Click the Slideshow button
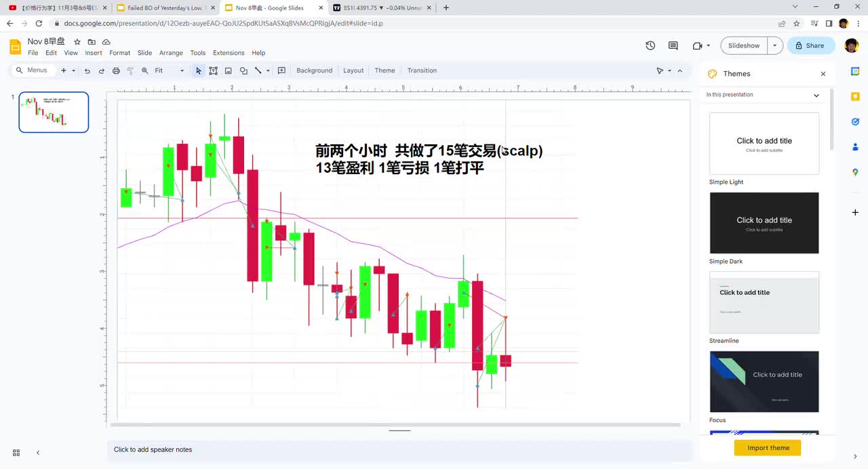The width and height of the screenshot is (868, 469). coord(744,45)
